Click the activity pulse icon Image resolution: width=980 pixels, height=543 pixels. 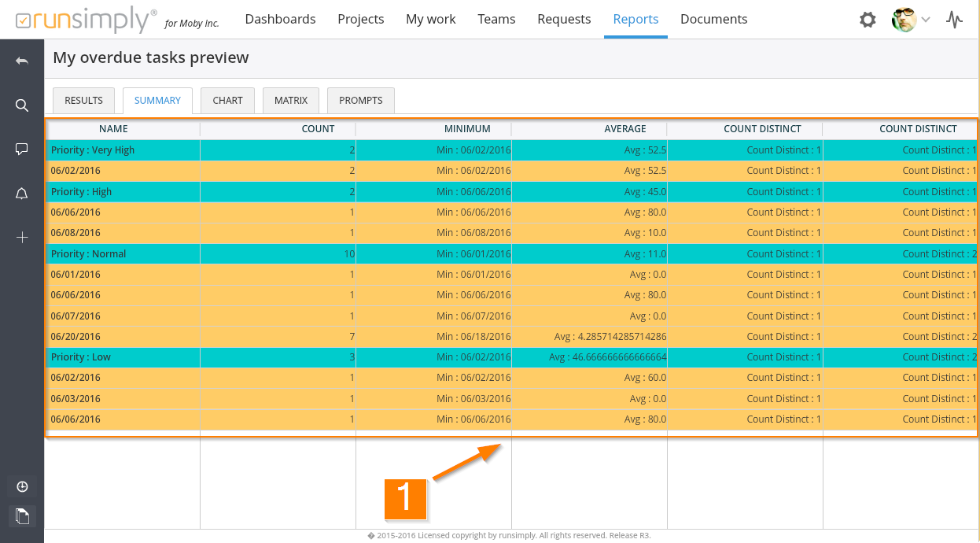click(954, 20)
